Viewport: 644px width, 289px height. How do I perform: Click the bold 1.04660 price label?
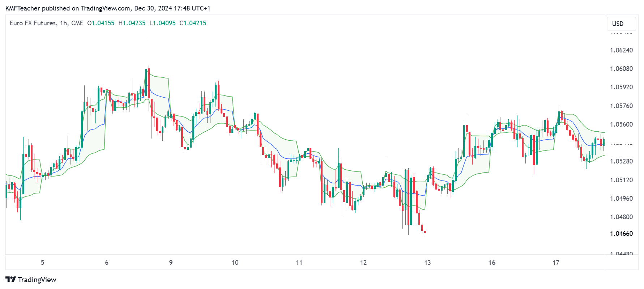point(621,234)
